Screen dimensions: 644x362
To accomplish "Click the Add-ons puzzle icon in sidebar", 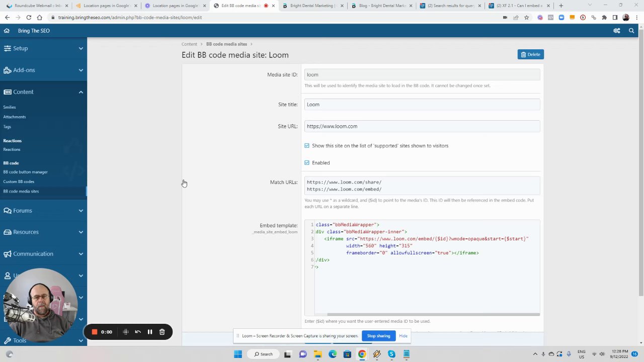I will (x=8, y=70).
